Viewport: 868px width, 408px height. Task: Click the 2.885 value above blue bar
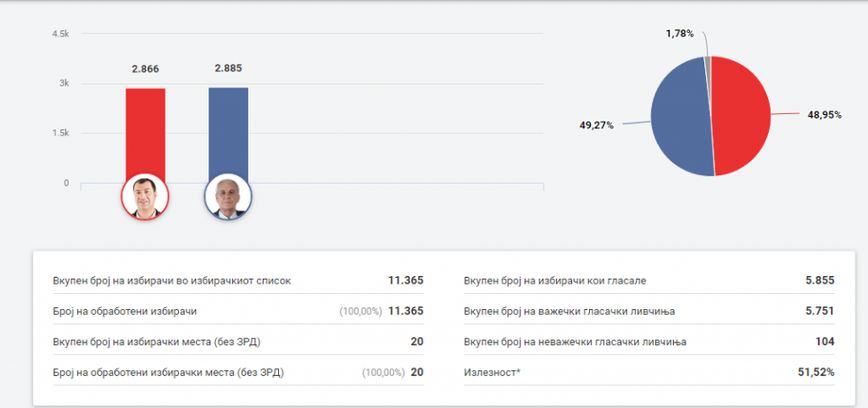(x=229, y=68)
